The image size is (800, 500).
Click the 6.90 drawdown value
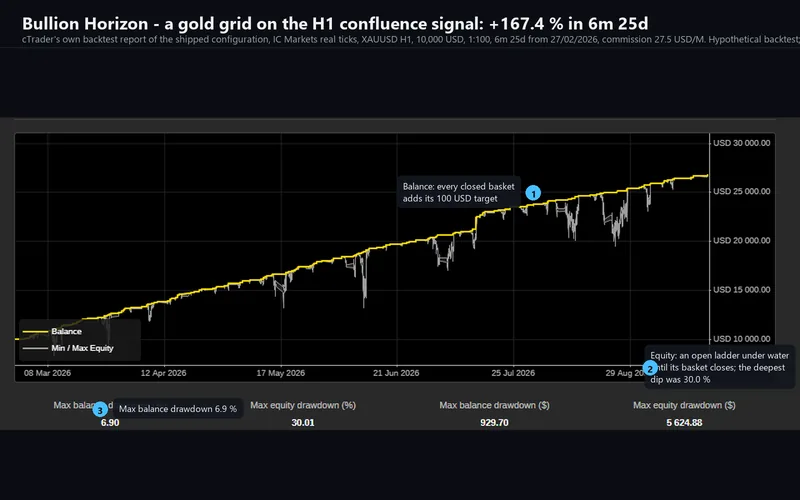(x=110, y=422)
